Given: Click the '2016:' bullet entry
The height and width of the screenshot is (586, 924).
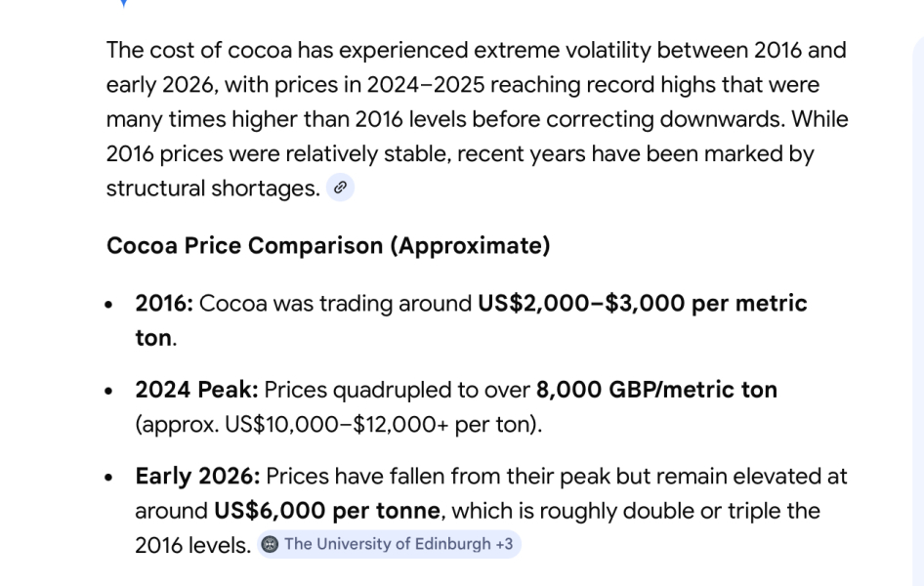Looking at the screenshot, I should pos(159,303).
